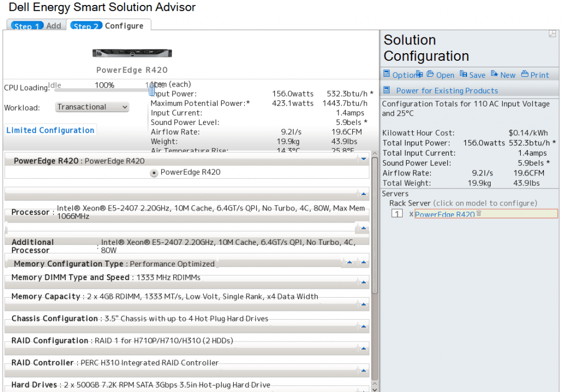Expand the Memory Capacity row arrow
The height and width of the screenshot is (392, 562).
(x=363, y=305)
